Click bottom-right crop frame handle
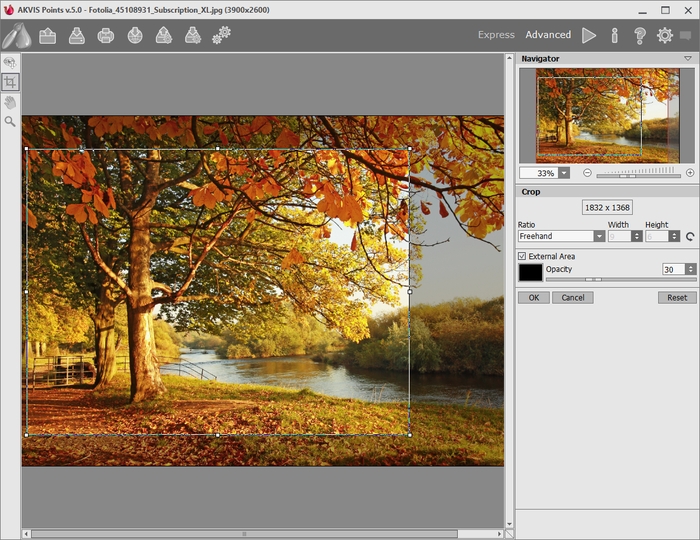700x540 pixels. pyautogui.click(x=410, y=435)
